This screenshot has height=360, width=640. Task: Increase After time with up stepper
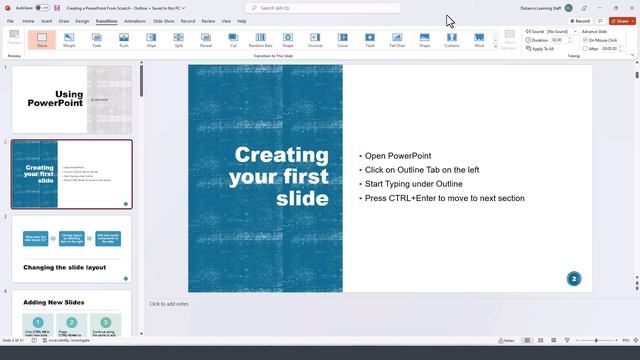[620, 47]
